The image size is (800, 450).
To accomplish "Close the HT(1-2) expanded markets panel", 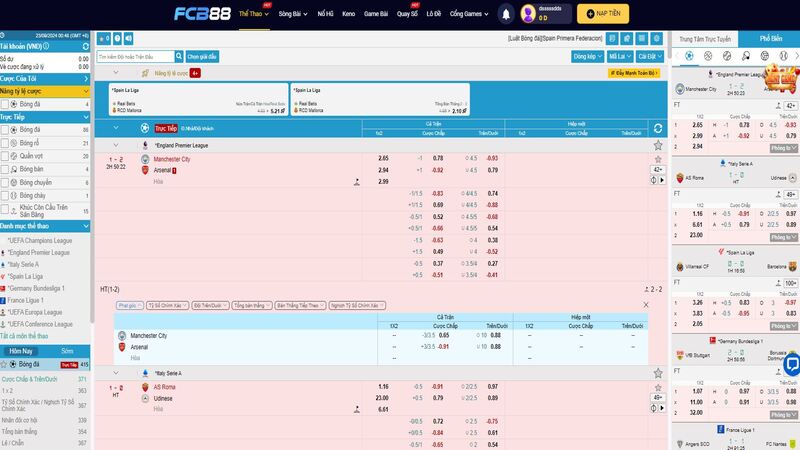I will click(x=646, y=305).
